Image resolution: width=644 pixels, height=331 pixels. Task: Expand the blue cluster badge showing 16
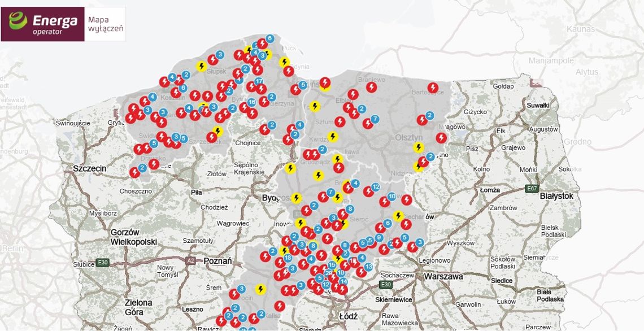(x=251, y=102)
